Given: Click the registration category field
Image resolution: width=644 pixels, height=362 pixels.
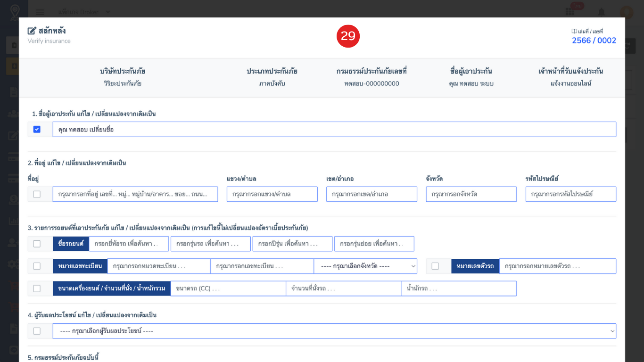Looking at the screenshot, I should [159, 266].
